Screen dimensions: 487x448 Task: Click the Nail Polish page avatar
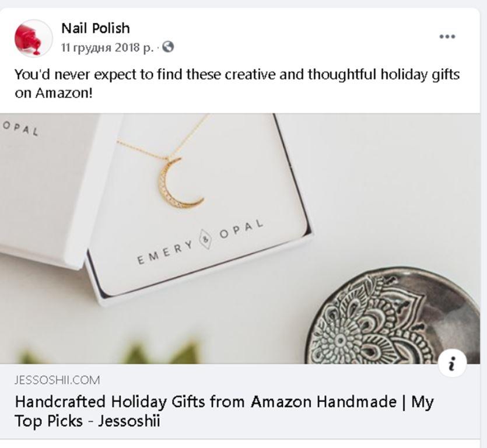pos(33,38)
